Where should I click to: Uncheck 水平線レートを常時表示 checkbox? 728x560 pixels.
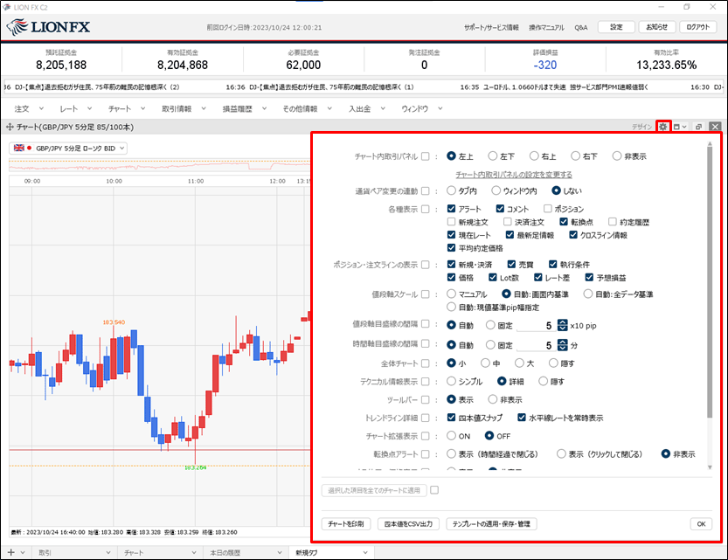pos(522,418)
